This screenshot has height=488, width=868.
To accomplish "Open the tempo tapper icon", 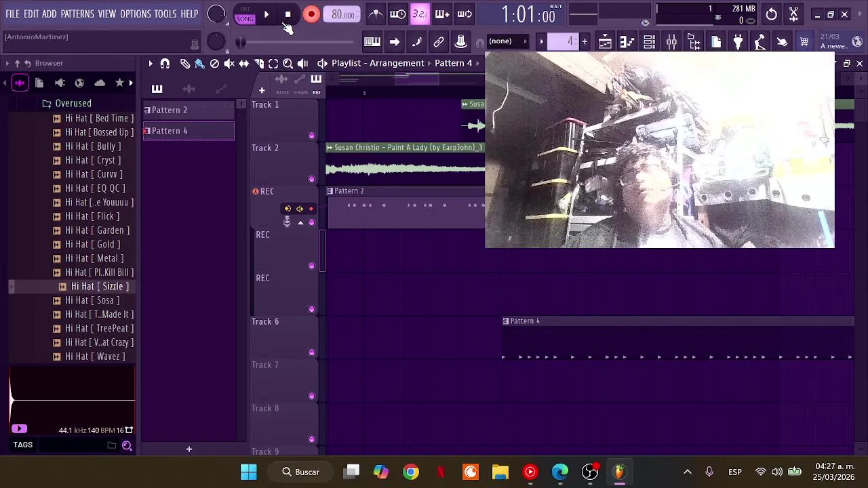I will tap(760, 42).
